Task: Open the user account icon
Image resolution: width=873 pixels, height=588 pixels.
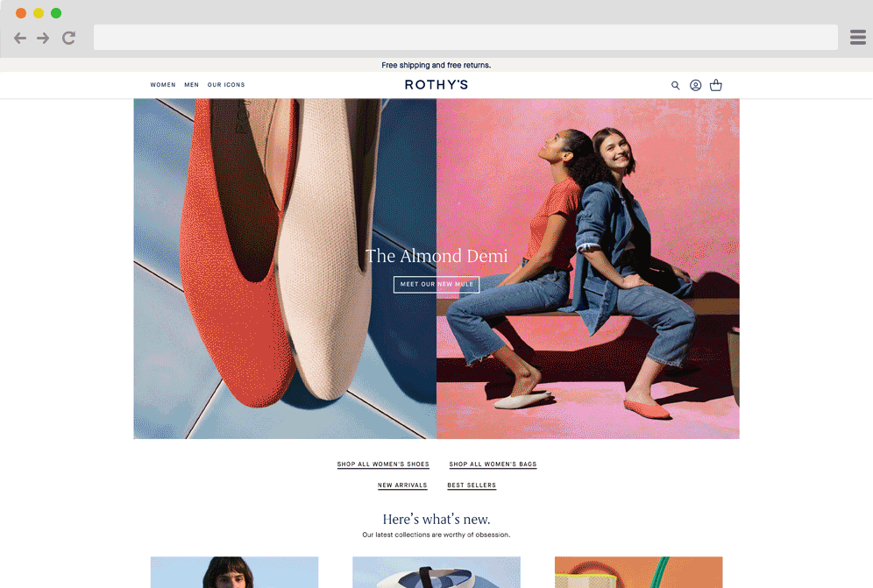Action: pyautogui.click(x=695, y=86)
